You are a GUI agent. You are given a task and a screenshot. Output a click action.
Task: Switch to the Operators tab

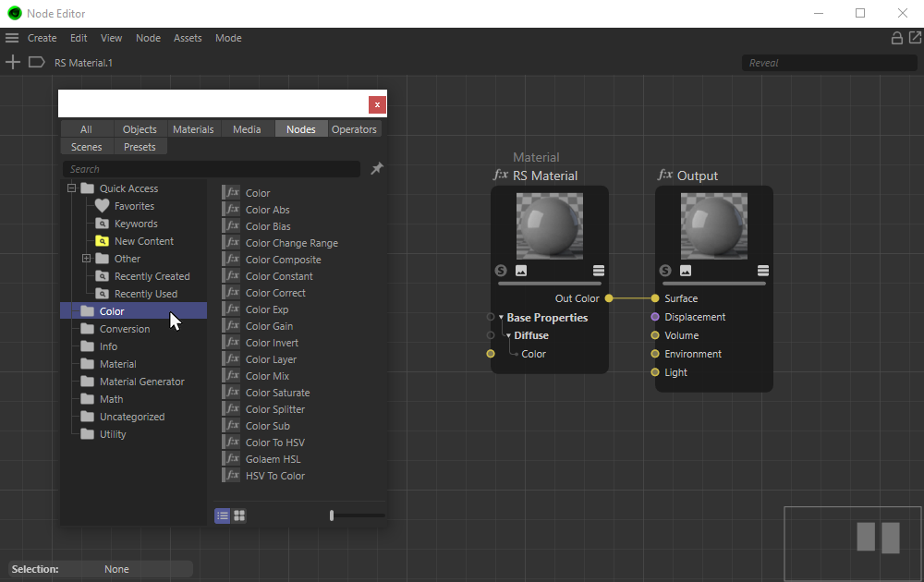coord(354,129)
